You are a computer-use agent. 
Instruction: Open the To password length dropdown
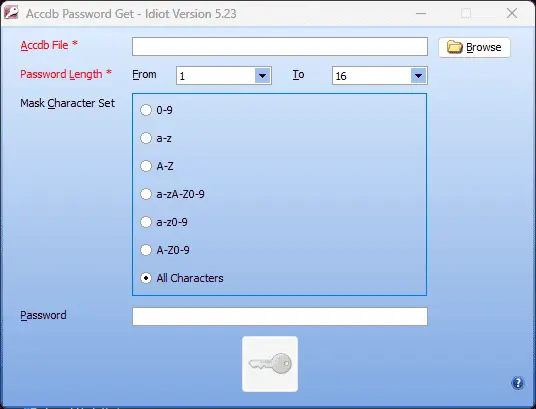point(418,76)
